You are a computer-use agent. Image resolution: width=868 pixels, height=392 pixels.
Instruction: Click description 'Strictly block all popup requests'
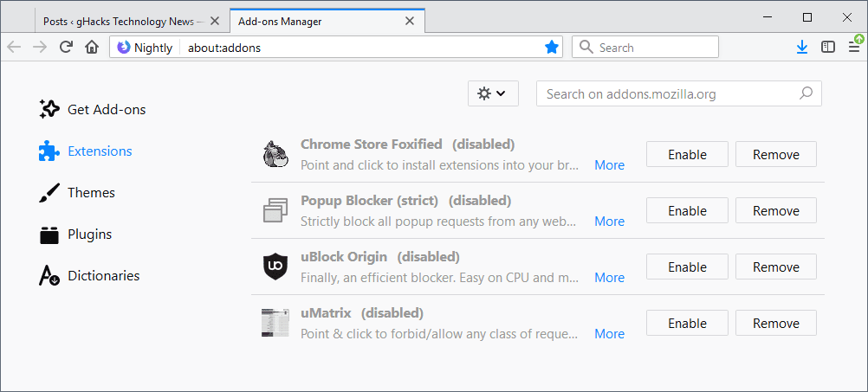point(438,222)
